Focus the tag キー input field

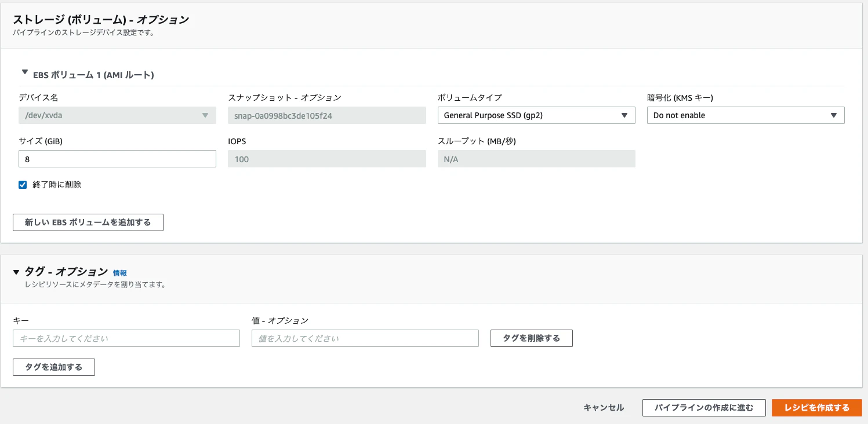click(126, 338)
